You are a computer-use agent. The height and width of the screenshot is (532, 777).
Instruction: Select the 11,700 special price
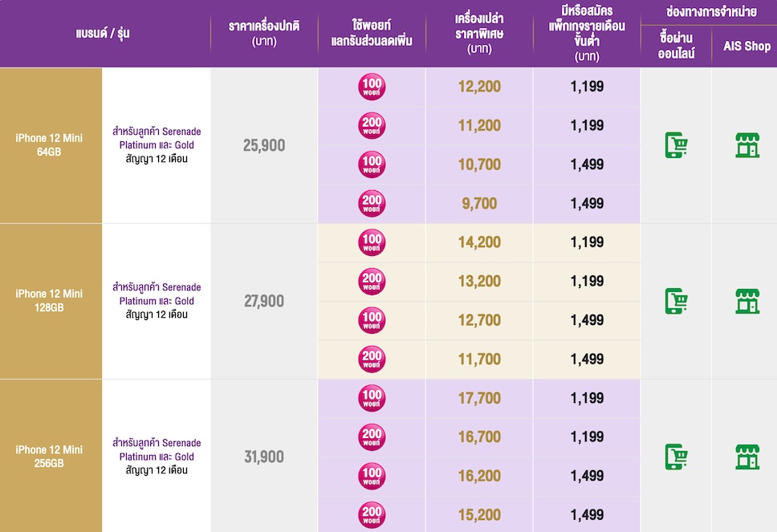pos(479,359)
